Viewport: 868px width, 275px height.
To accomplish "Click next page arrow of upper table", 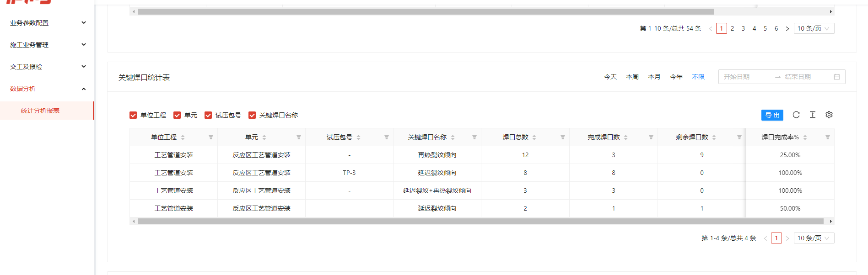I will 787,28.
